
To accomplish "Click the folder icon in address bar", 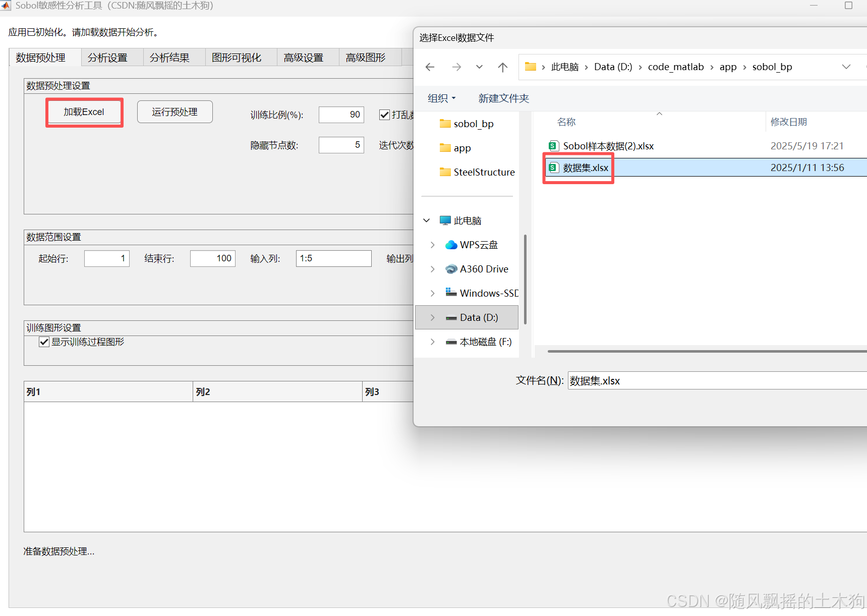I will [x=531, y=67].
